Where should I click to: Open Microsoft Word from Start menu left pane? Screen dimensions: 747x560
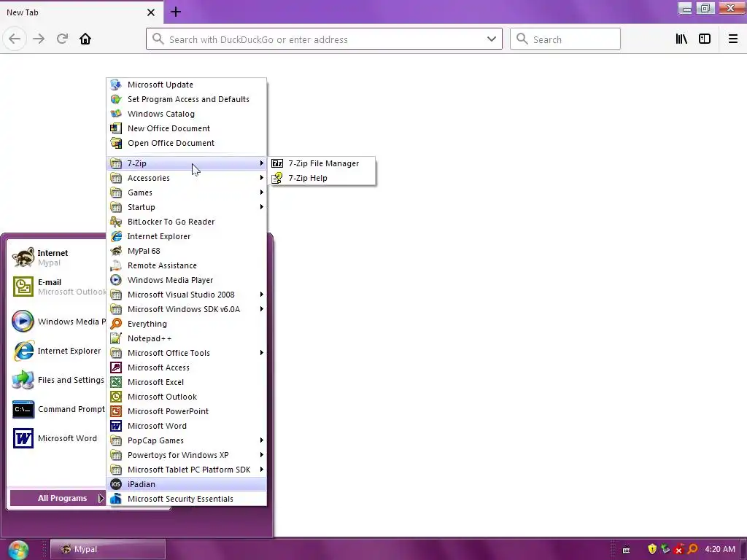click(57, 438)
